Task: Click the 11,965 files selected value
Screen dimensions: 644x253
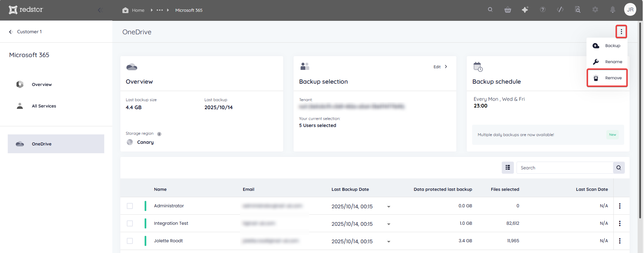Action: coord(513,241)
